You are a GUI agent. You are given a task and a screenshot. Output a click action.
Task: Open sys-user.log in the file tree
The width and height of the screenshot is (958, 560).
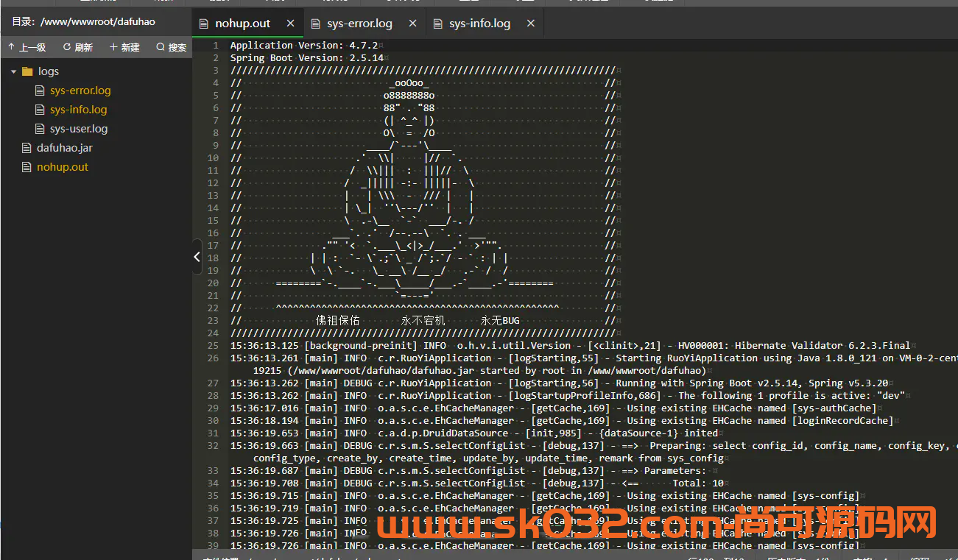pos(79,129)
